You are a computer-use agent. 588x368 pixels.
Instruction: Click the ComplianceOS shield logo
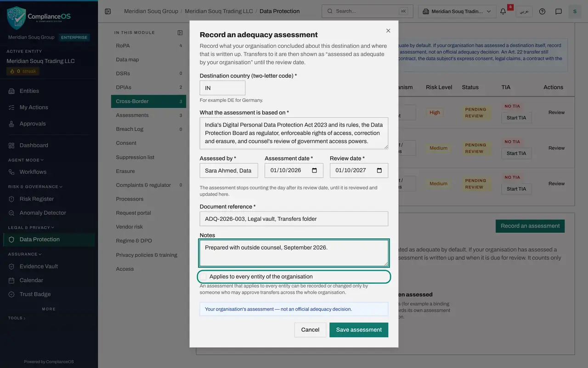16,18
